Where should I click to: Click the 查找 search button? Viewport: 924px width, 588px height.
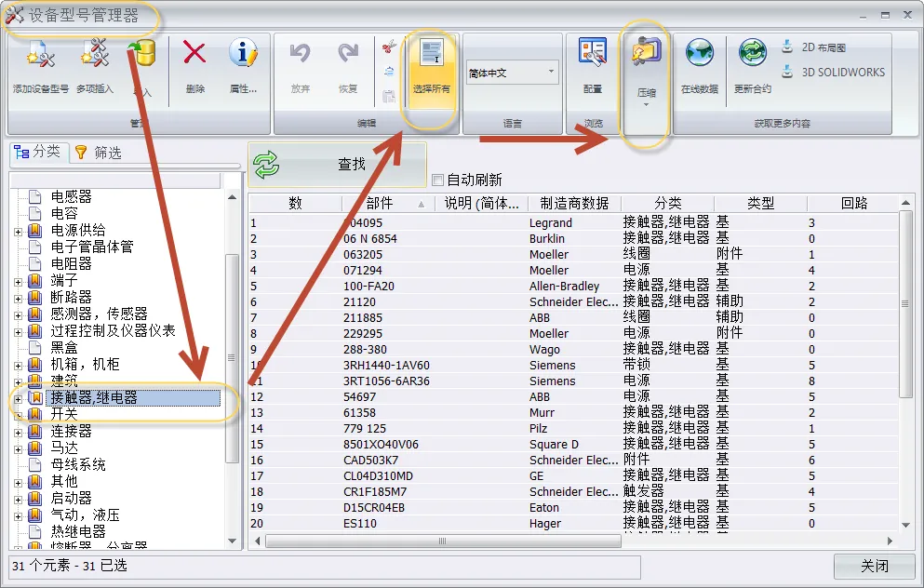click(337, 165)
